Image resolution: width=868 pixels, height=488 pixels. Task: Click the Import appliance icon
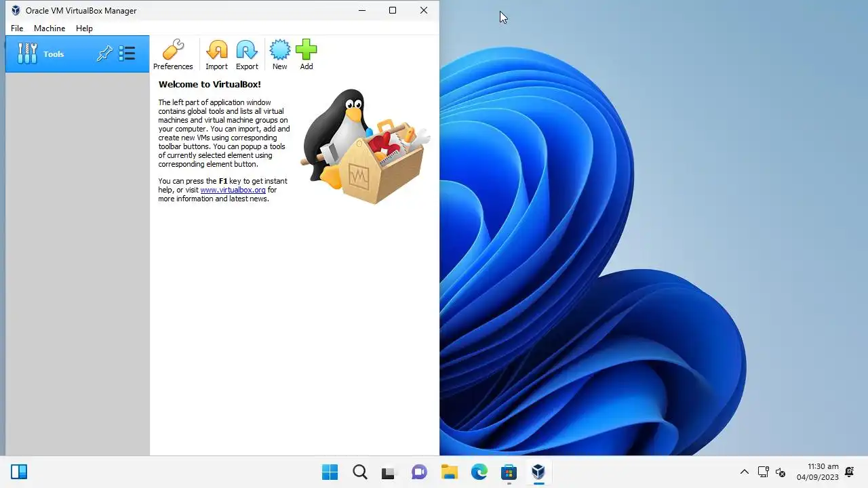[216, 54]
